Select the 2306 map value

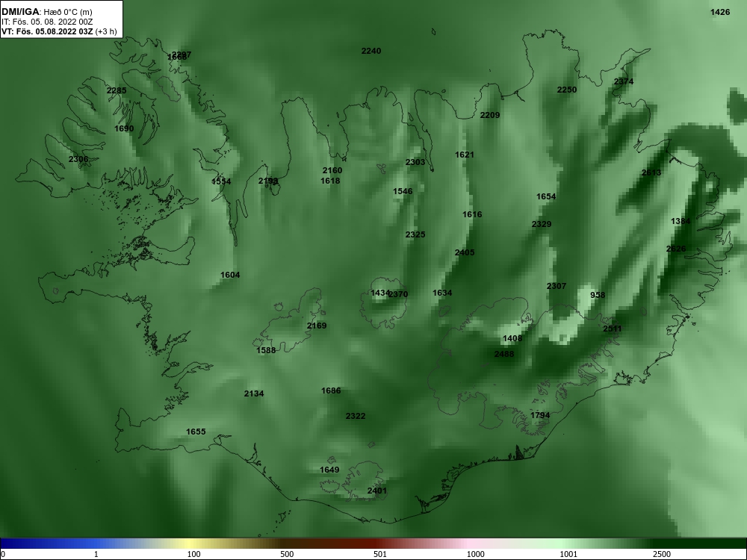(x=78, y=159)
